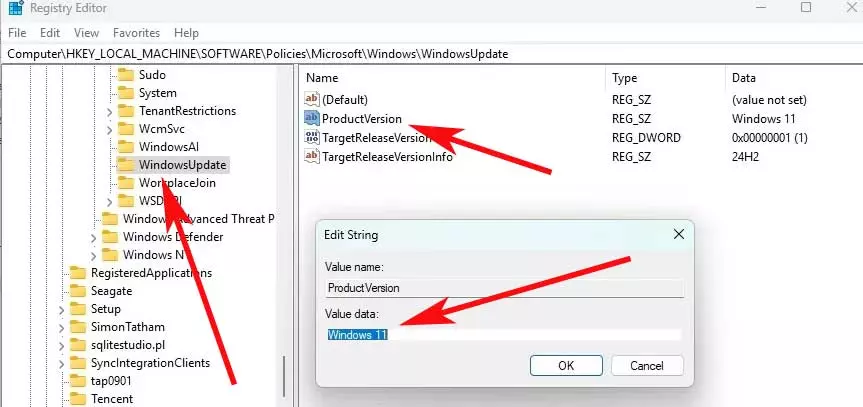Image resolution: width=863 pixels, height=407 pixels.
Task: Select the Seagate folder icon
Action: (x=78, y=291)
